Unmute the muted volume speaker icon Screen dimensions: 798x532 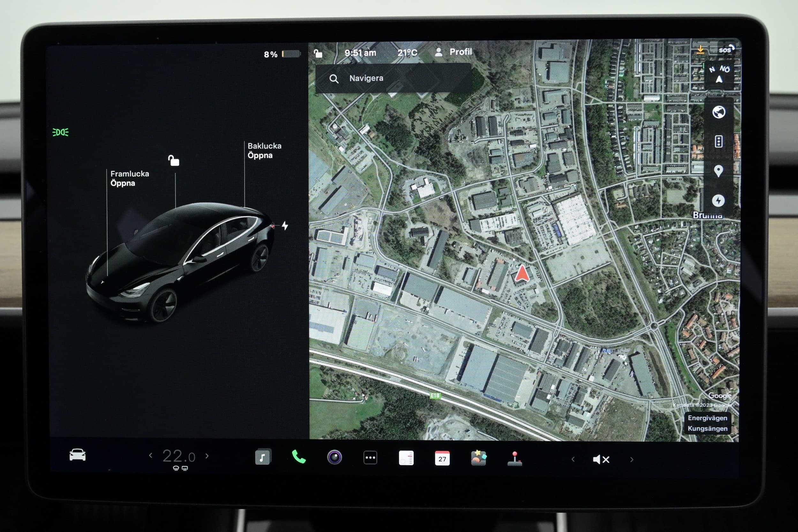click(601, 459)
